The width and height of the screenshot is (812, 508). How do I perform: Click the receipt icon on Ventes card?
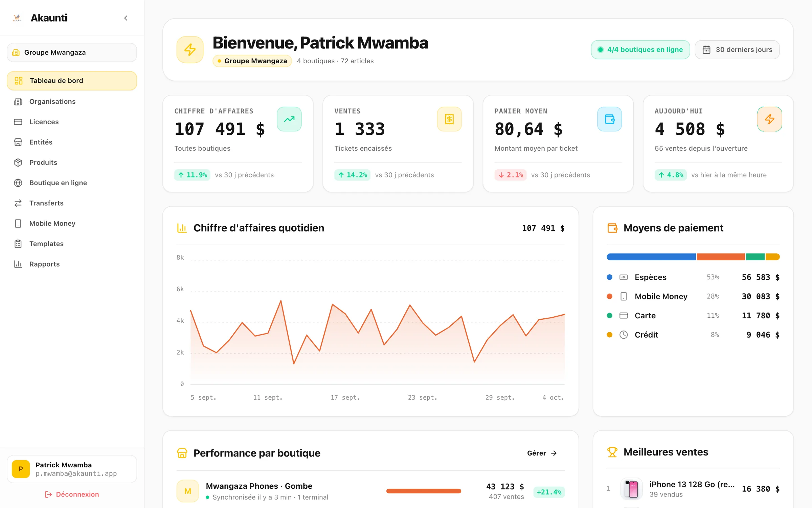pyautogui.click(x=449, y=119)
